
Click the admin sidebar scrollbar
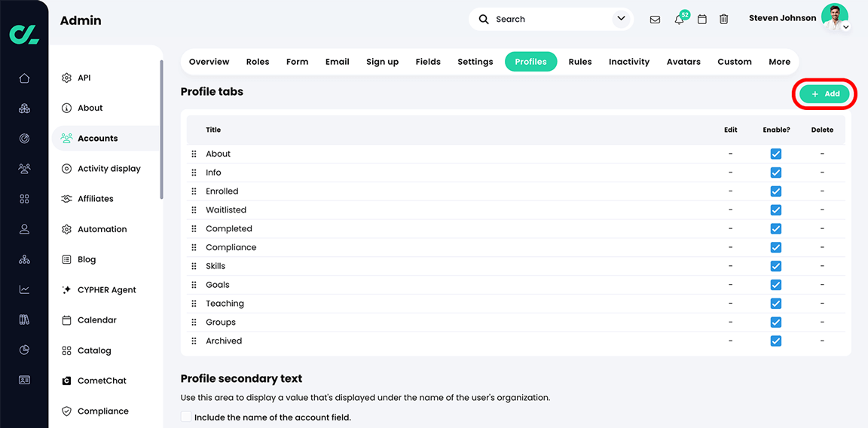tap(161, 128)
